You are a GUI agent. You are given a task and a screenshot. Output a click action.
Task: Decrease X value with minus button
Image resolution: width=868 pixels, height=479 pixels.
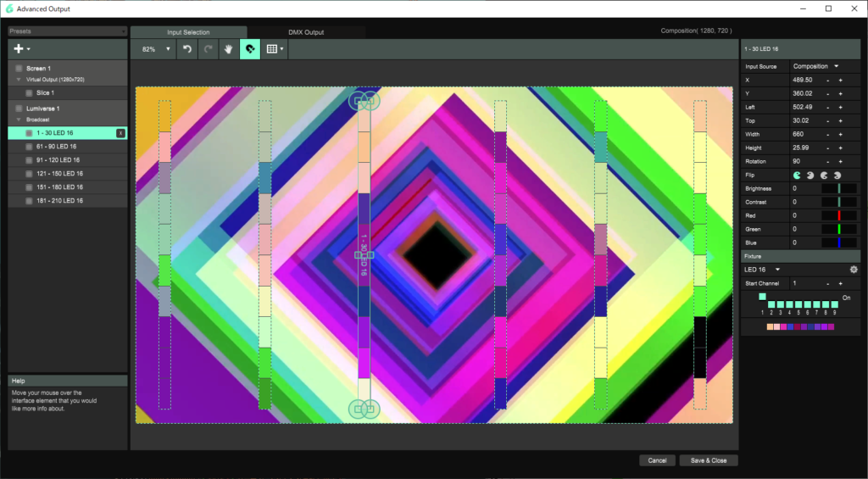click(828, 81)
